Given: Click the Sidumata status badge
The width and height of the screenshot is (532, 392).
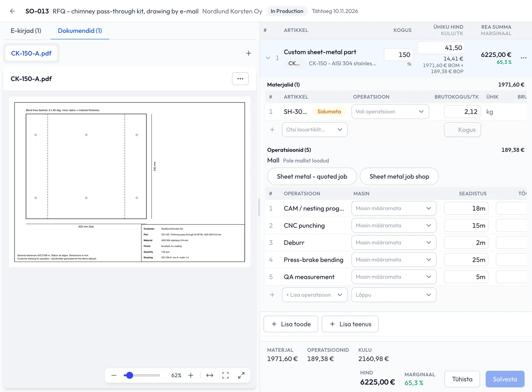Looking at the screenshot, I should (329, 112).
